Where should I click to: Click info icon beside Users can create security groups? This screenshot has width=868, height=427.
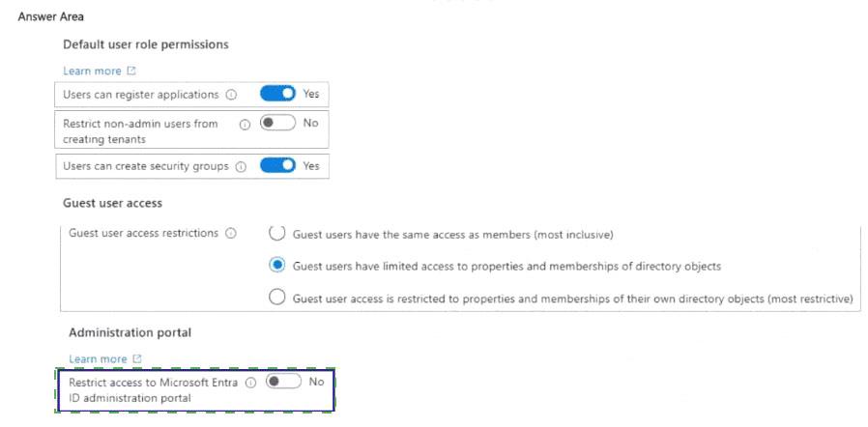[x=241, y=166]
